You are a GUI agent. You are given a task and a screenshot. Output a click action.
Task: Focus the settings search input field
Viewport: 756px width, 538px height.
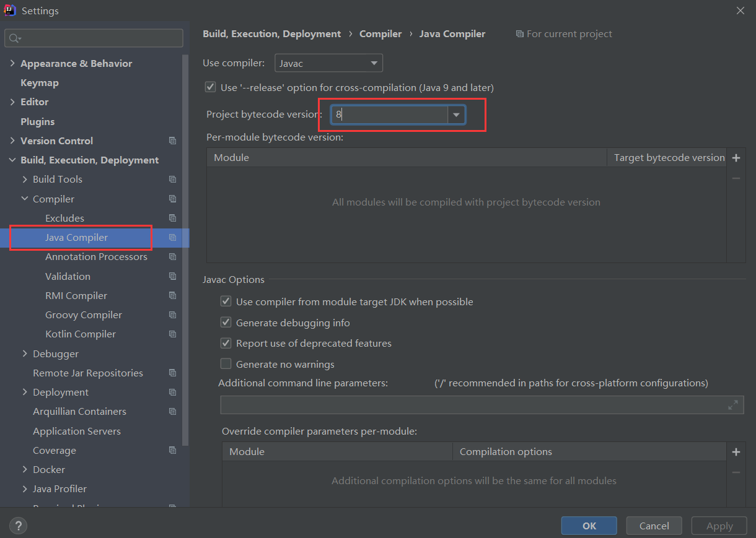pos(94,38)
